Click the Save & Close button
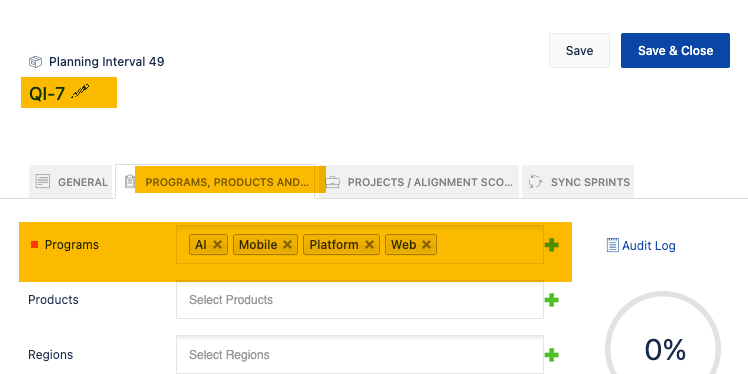 tap(675, 51)
